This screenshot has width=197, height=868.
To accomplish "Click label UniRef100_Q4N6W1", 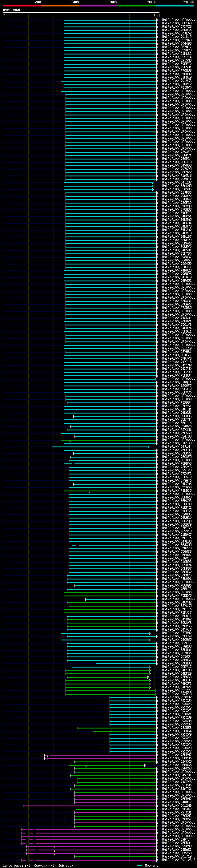I will tap(176, 413).
